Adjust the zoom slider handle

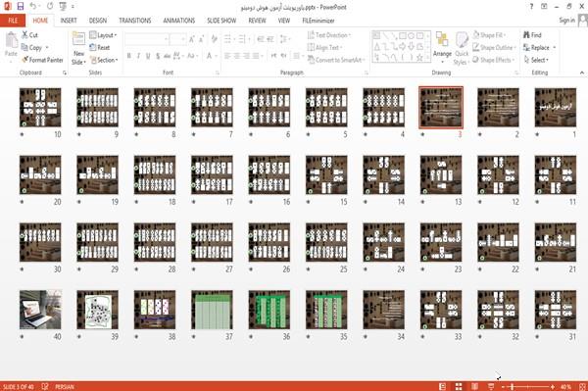(512, 386)
